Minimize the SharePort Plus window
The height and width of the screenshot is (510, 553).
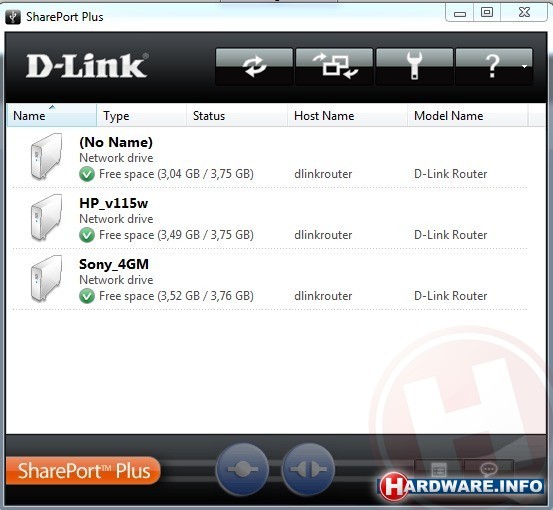460,13
